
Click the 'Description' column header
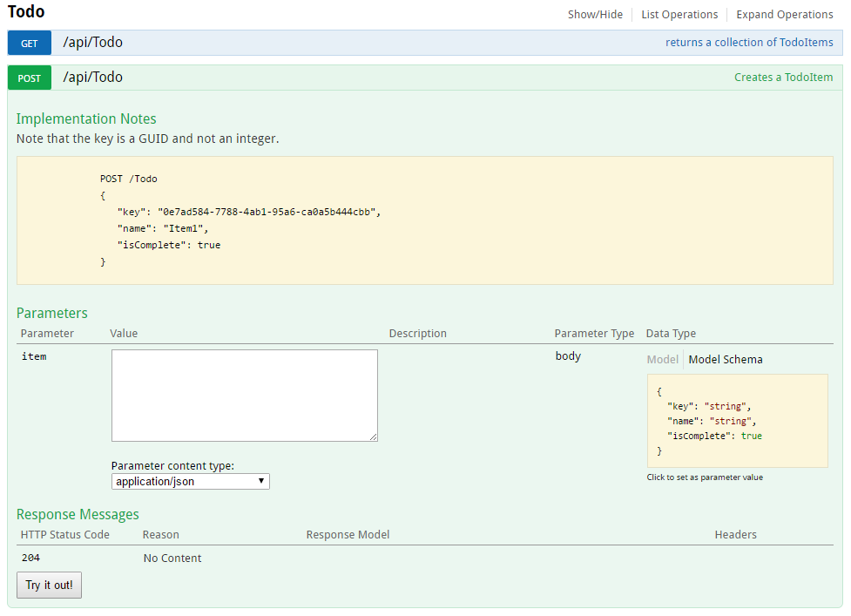click(417, 333)
